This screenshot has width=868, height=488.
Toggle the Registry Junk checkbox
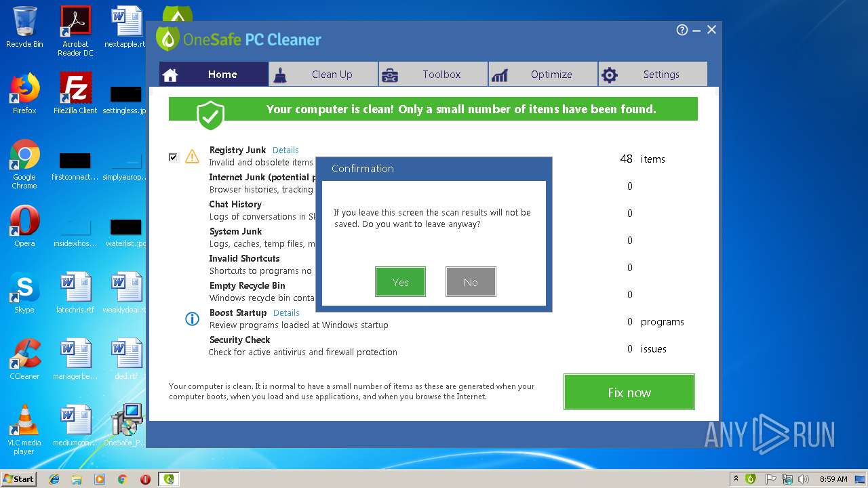173,157
